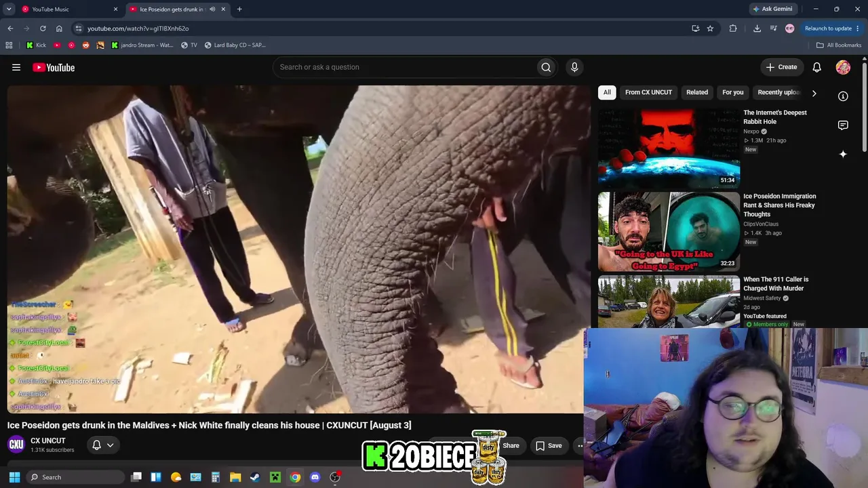The width and height of the screenshot is (868, 488).
Task: Open the Chrome extensions menu
Action: pos(733,28)
